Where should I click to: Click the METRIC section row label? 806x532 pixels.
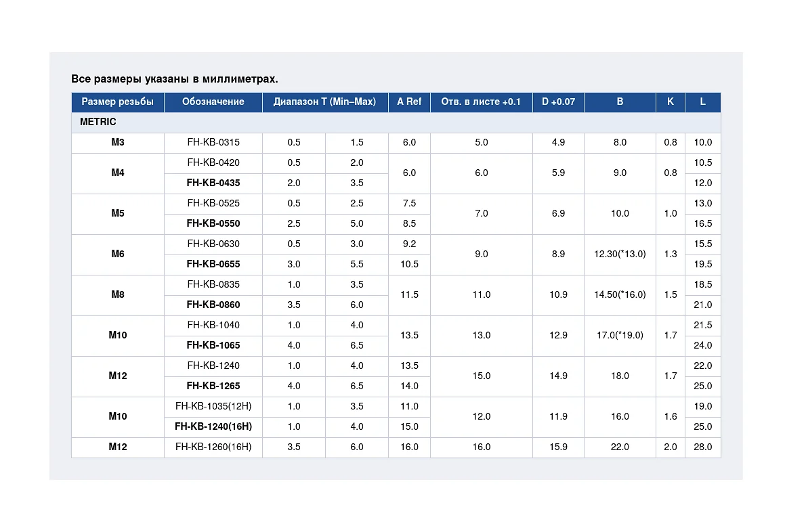[98, 122]
